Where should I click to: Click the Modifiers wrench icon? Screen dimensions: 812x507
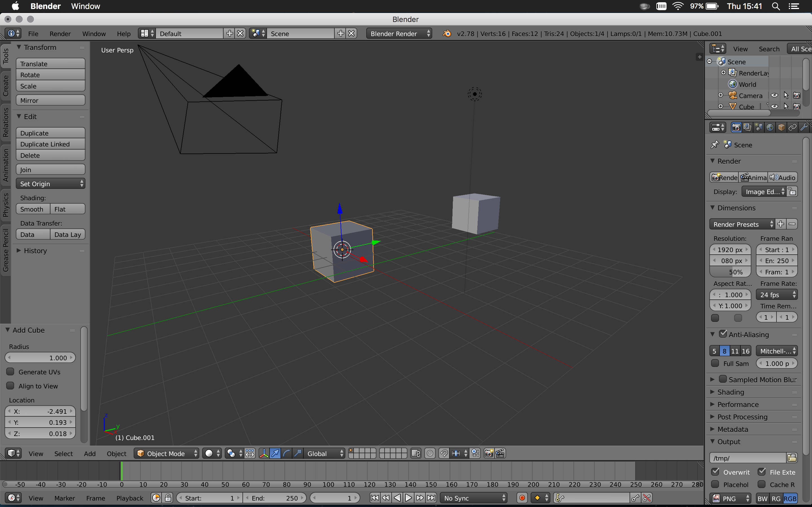[804, 127]
